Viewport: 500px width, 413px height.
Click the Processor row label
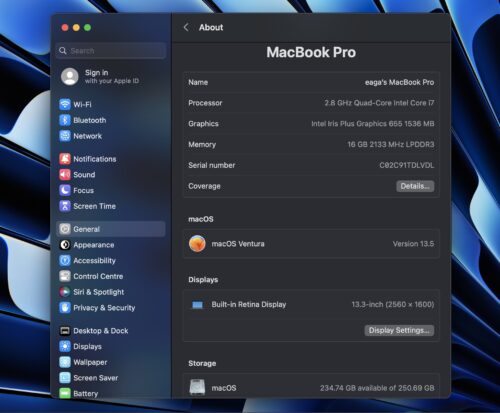[205, 103]
